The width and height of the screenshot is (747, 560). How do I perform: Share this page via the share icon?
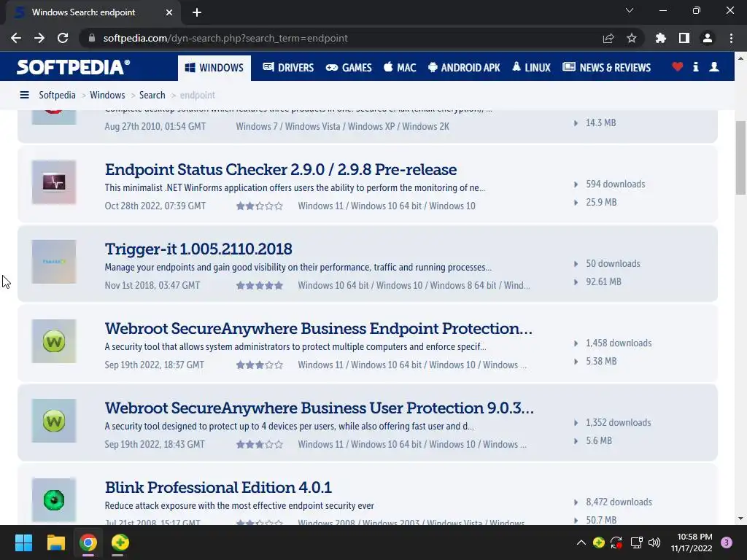tap(608, 38)
